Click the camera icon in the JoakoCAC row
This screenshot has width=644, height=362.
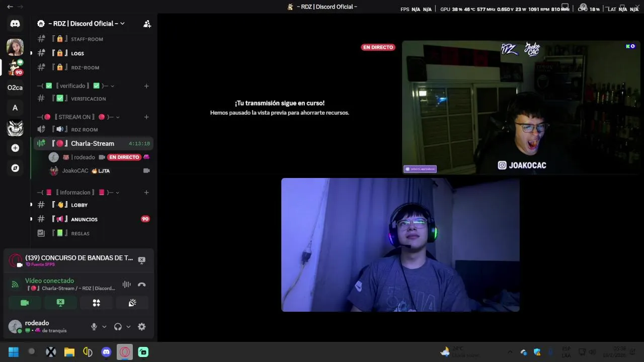[x=146, y=171]
